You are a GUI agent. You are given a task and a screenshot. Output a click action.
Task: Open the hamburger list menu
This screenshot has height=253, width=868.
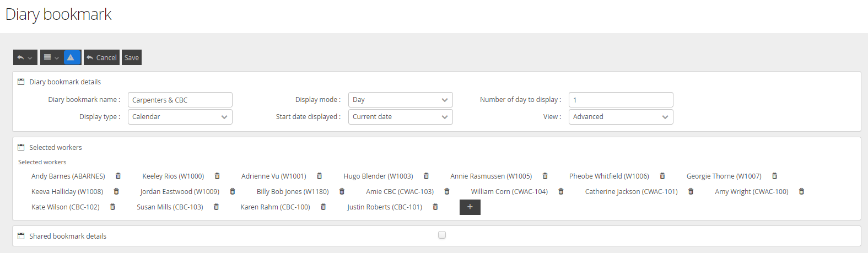tap(51, 57)
